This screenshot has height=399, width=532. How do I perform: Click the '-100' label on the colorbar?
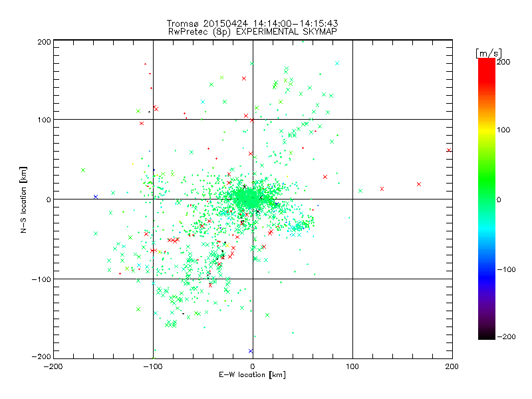(506, 269)
